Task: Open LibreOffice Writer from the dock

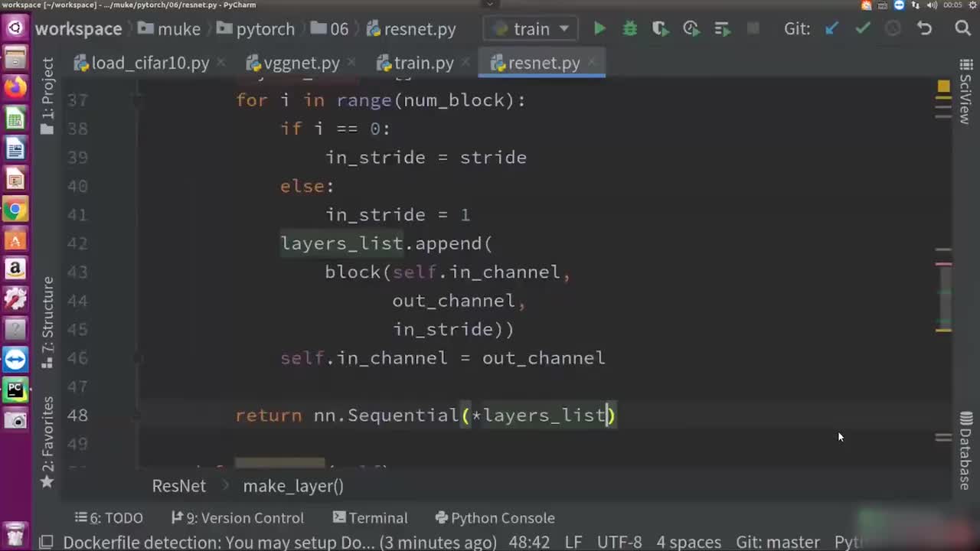Action: pos(15,148)
